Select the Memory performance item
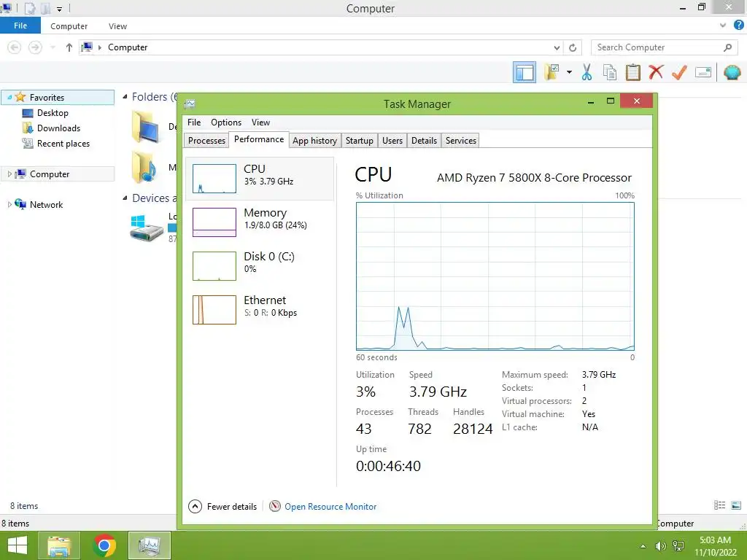This screenshot has width=747, height=560. coord(260,222)
